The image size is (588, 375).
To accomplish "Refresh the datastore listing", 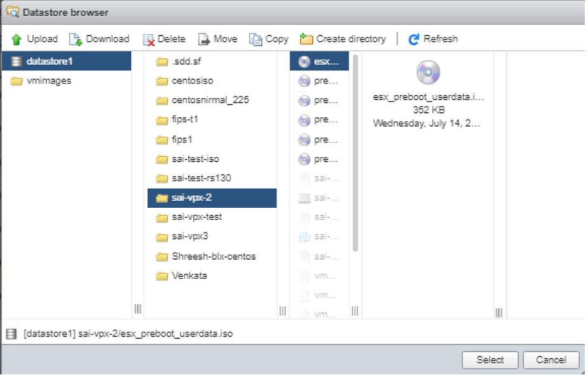I will tap(433, 39).
